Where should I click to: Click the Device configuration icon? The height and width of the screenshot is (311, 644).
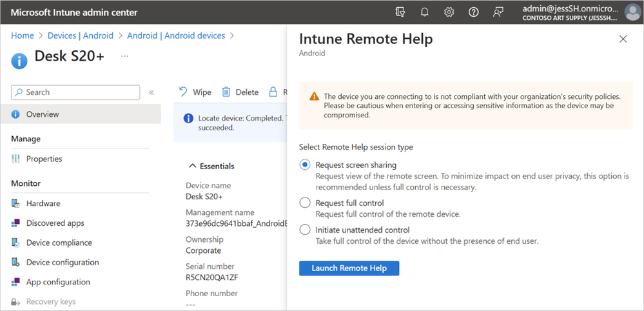click(15, 262)
